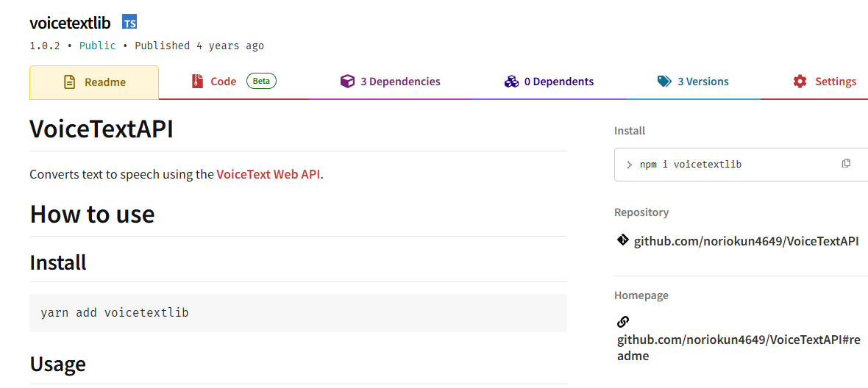
Task: Click the Settings gear icon
Action: point(800,82)
